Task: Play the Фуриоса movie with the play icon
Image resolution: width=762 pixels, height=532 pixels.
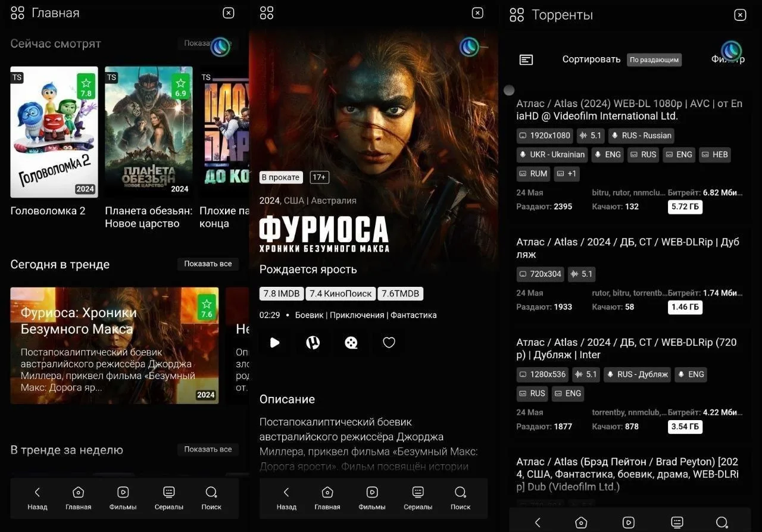Action: (x=274, y=343)
